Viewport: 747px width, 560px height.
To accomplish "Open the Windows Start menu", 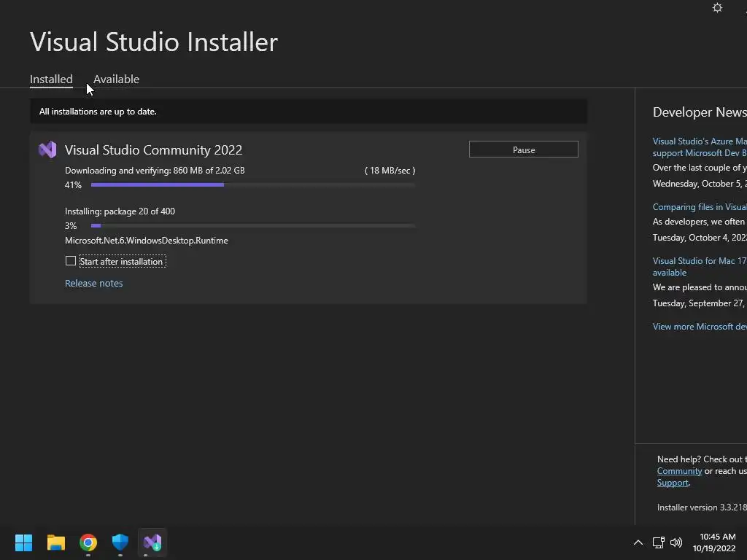I will 23,542.
